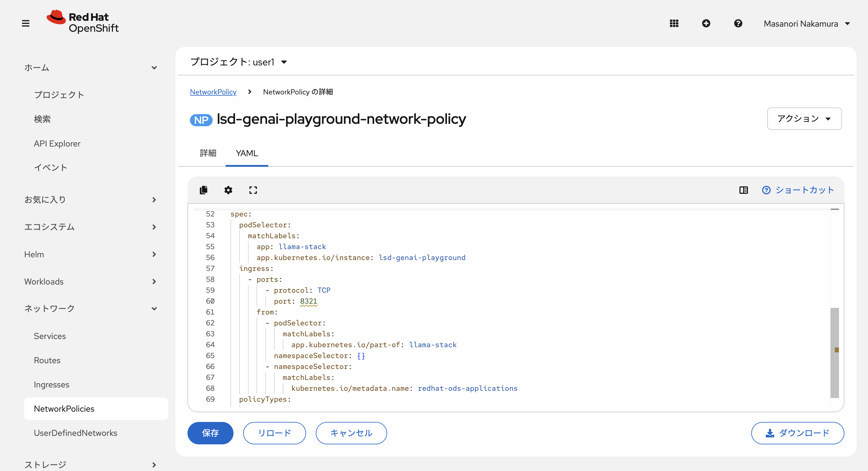This screenshot has width=868, height=471.
Task: Toggle fullscreen editor icon
Action: tap(253, 190)
